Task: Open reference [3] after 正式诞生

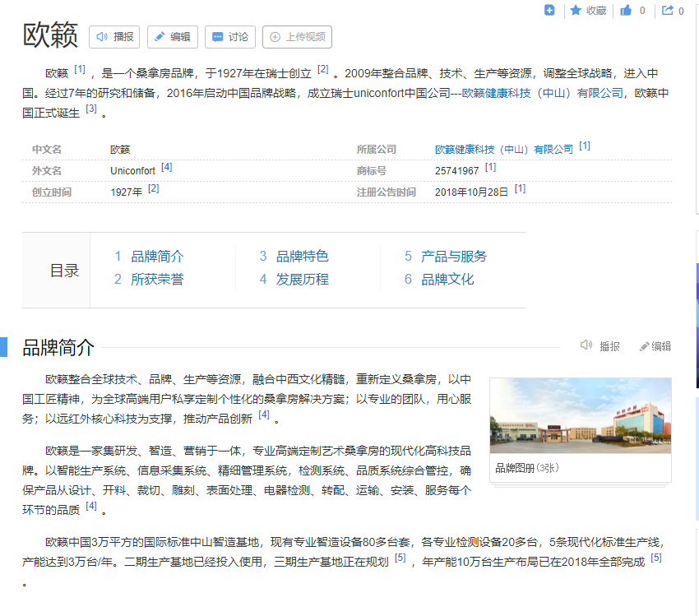Action: point(91,109)
